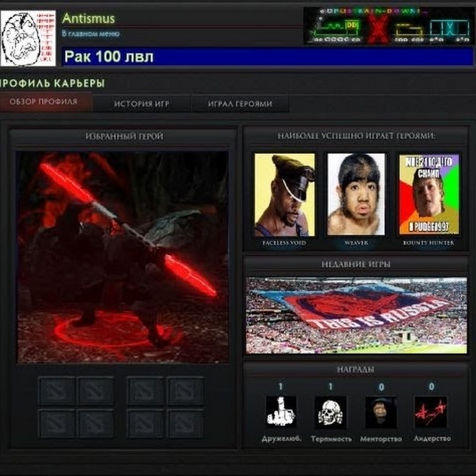Screen dimensions: 476x476
Task: Click the Недавние игры section header
Action: [356, 264]
